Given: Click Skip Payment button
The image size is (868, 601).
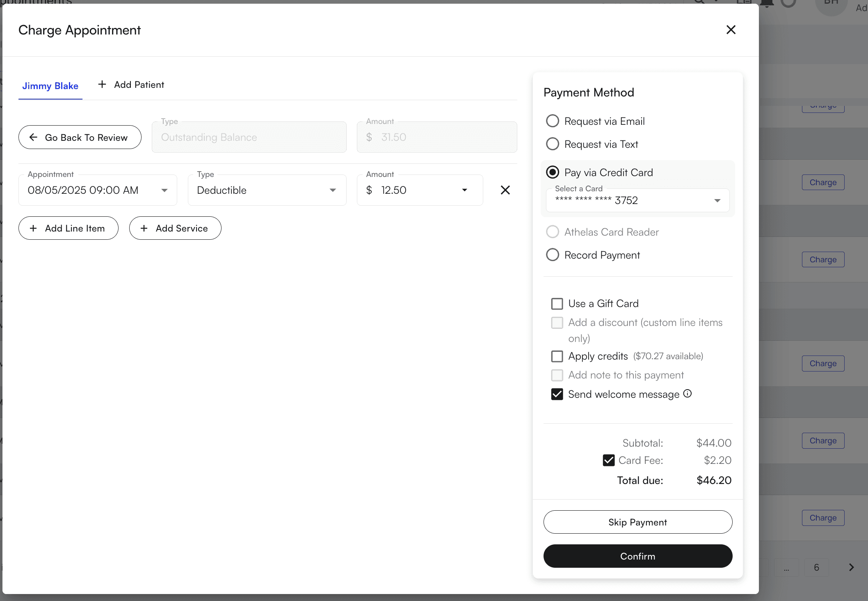Looking at the screenshot, I should [637, 522].
